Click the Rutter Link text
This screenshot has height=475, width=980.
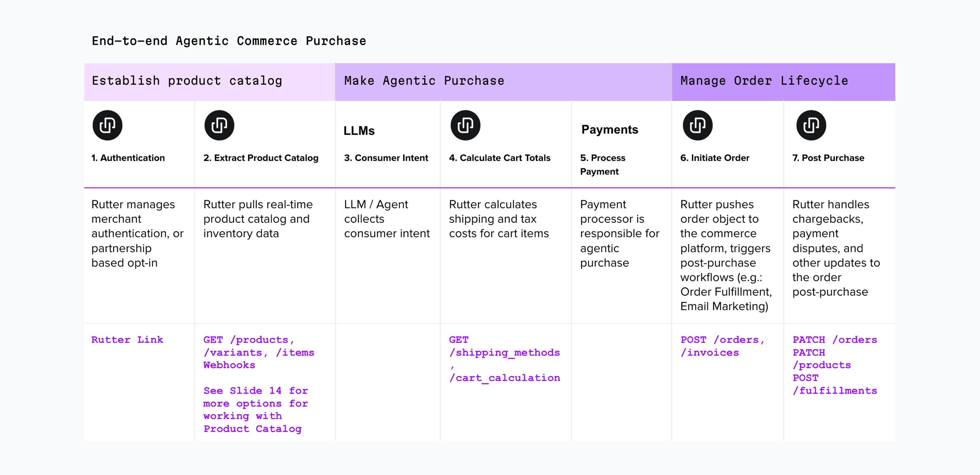coord(127,339)
